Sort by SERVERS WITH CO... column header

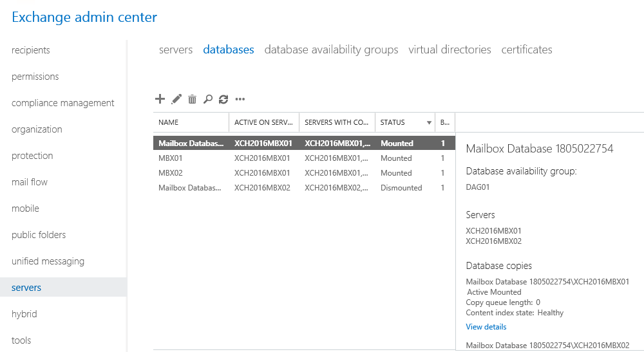(x=337, y=122)
